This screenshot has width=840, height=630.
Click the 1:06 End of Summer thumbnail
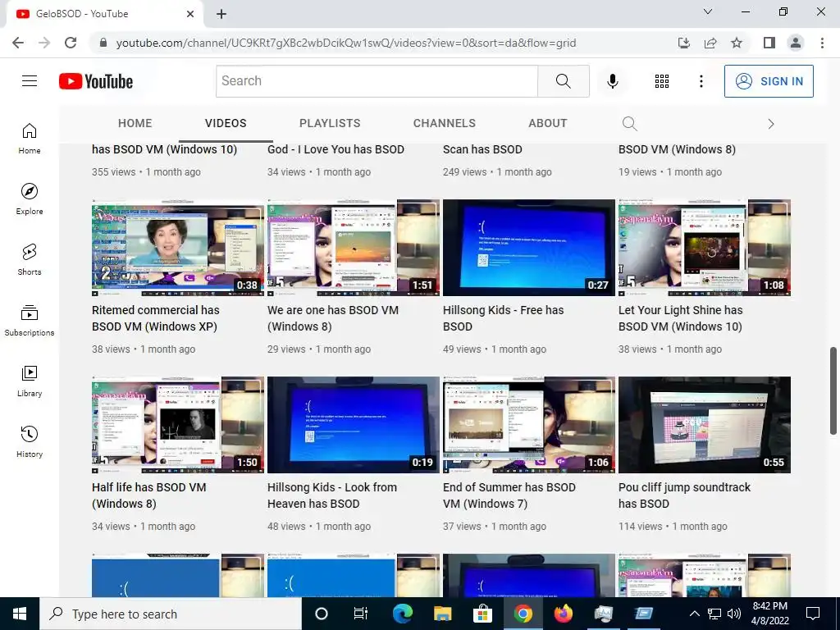point(529,425)
